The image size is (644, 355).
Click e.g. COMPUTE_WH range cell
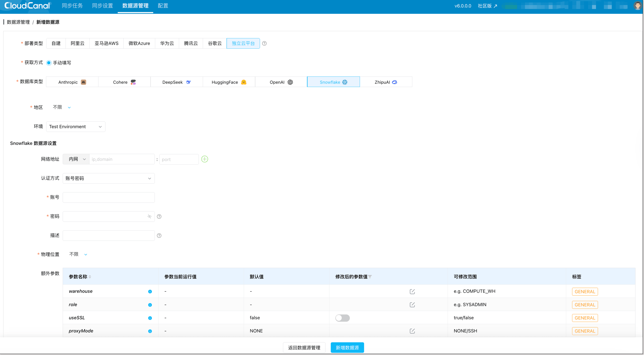tap(474, 291)
